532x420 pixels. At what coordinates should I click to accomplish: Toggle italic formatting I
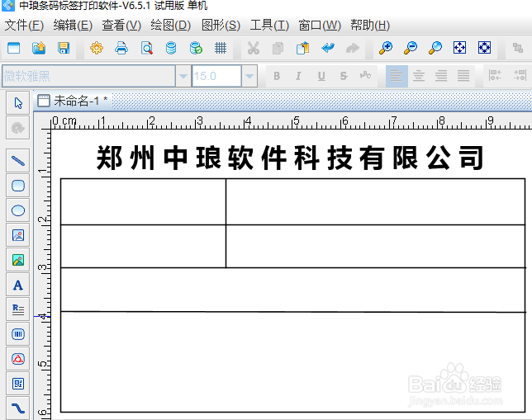coord(298,76)
